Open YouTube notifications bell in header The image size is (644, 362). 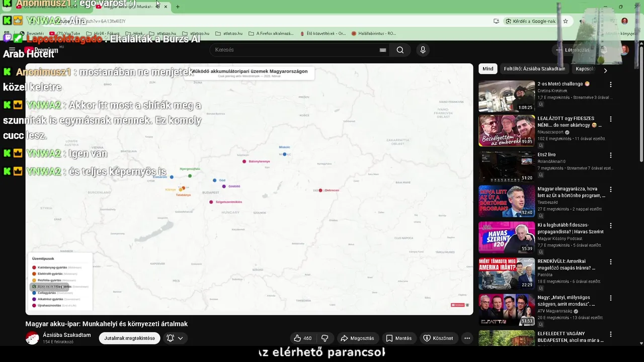(x=604, y=50)
